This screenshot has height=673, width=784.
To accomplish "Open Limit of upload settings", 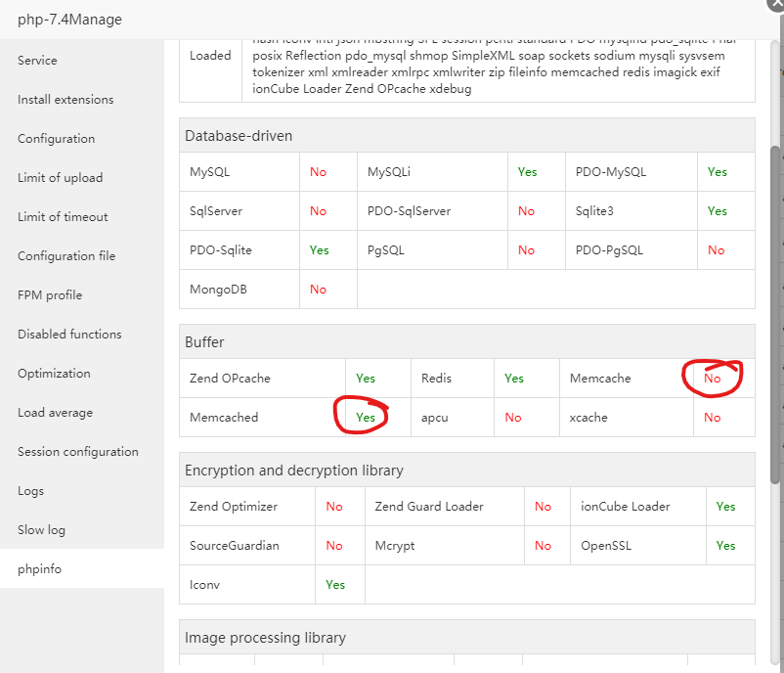I will [60, 178].
